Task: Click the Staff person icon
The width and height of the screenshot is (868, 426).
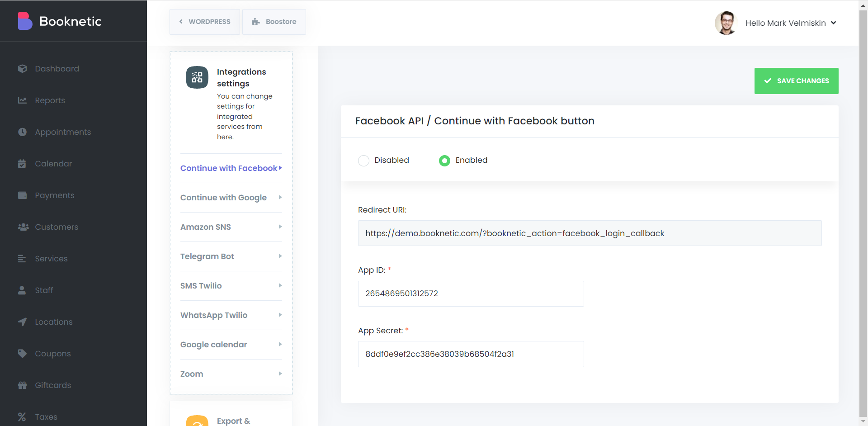Action: point(22,290)
